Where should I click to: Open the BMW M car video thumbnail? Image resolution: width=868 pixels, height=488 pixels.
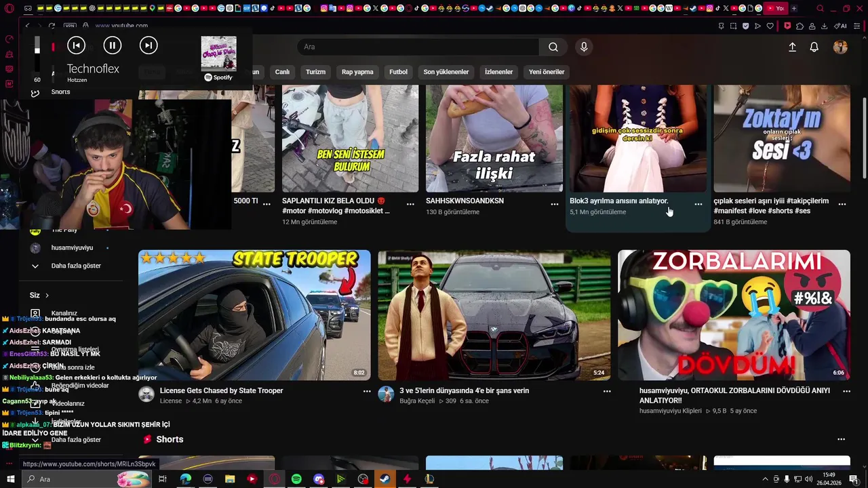tap(494, 315)
